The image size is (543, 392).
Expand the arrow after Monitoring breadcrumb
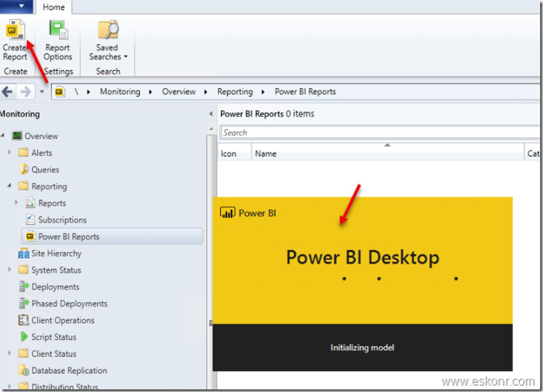point(152,92)
